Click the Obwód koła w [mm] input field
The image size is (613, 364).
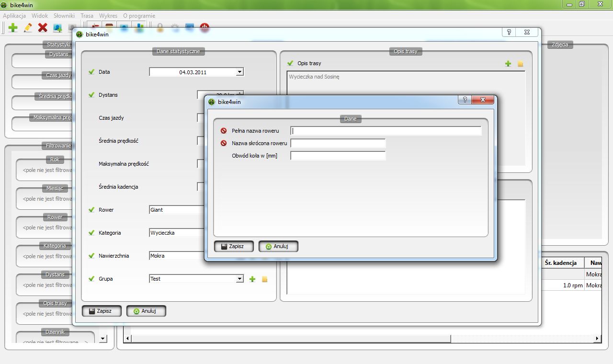338,156
